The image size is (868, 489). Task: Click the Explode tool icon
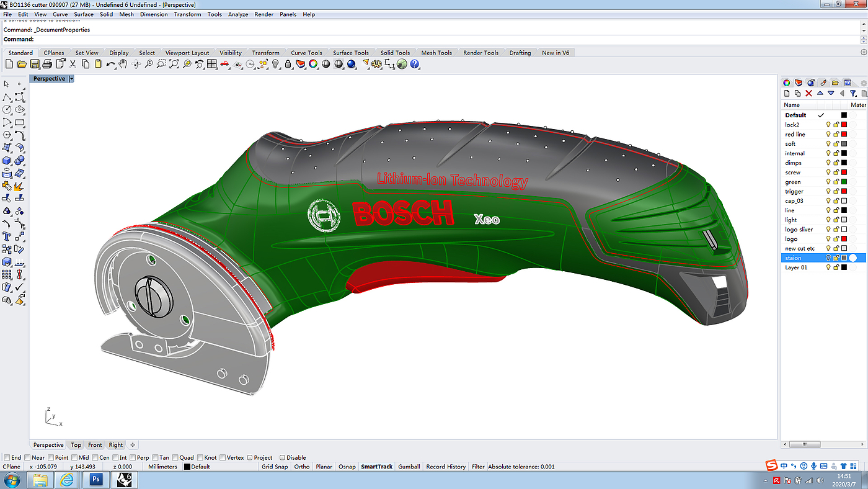(19, 185)
